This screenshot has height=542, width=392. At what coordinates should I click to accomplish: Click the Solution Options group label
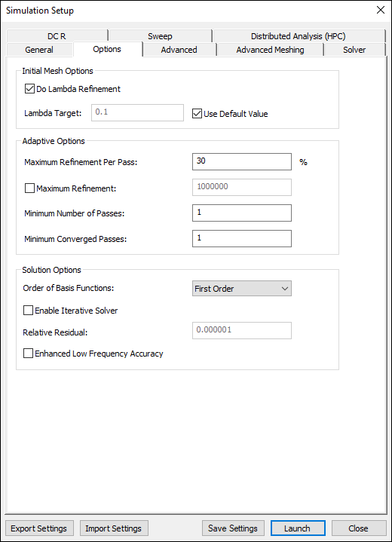point(51,270)
